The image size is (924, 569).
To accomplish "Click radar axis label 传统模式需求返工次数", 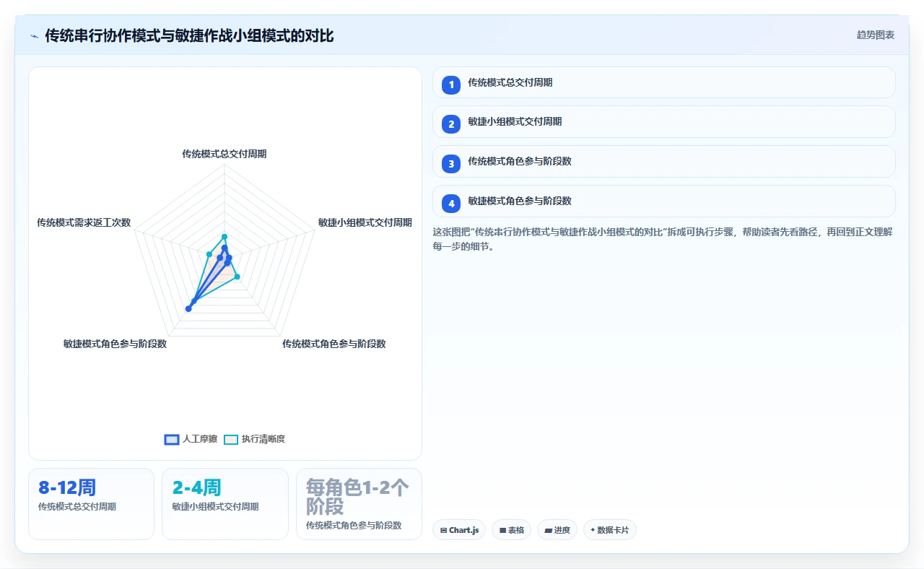I will click(84, 222).
